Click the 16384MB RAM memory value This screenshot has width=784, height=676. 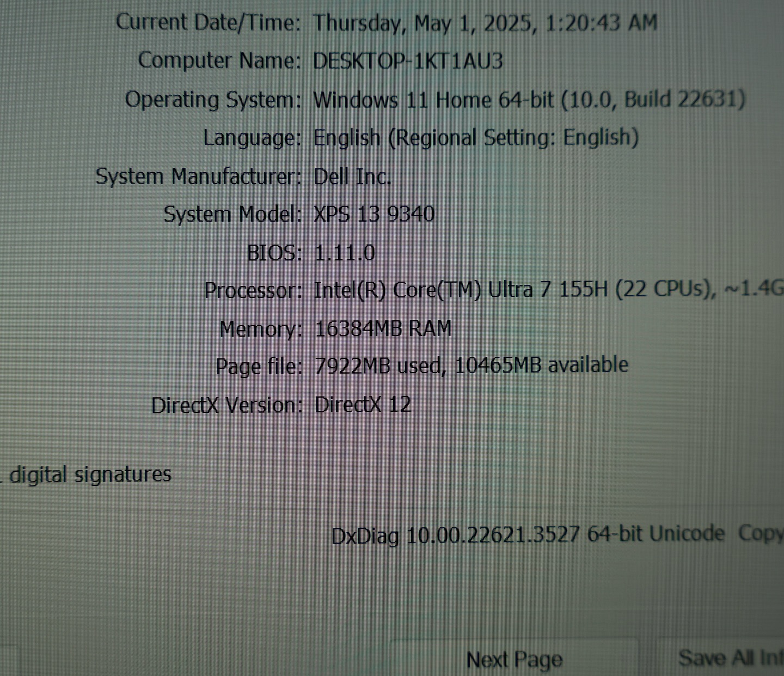click(x=383, y=328)
